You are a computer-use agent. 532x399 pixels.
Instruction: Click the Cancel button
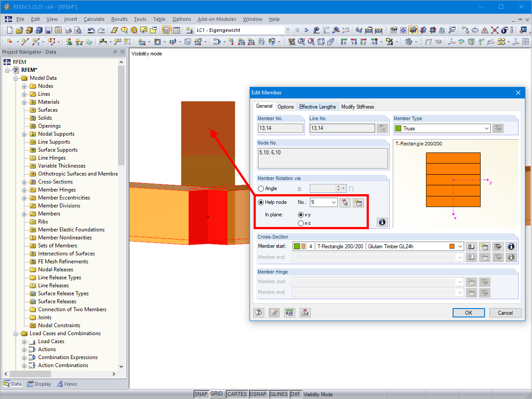pyautogui.click(x=505, y=313)
